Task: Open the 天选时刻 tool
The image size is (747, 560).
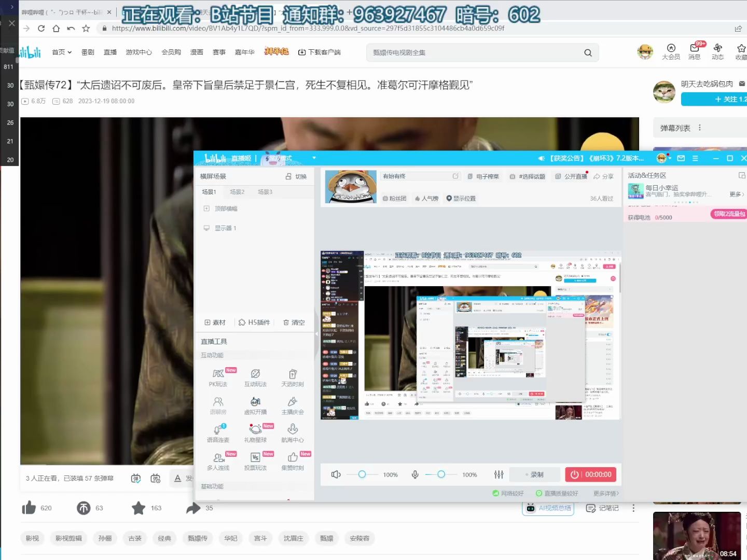Action: pos(293,378)
